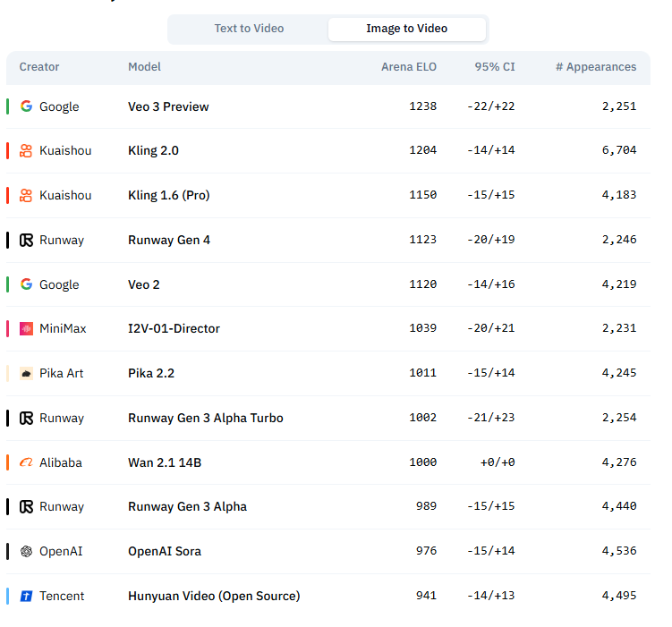Click the Runway logo beside Runway Gen 3 Alpha 989
This screenshot has height=627, width=672.
[26, 506]
